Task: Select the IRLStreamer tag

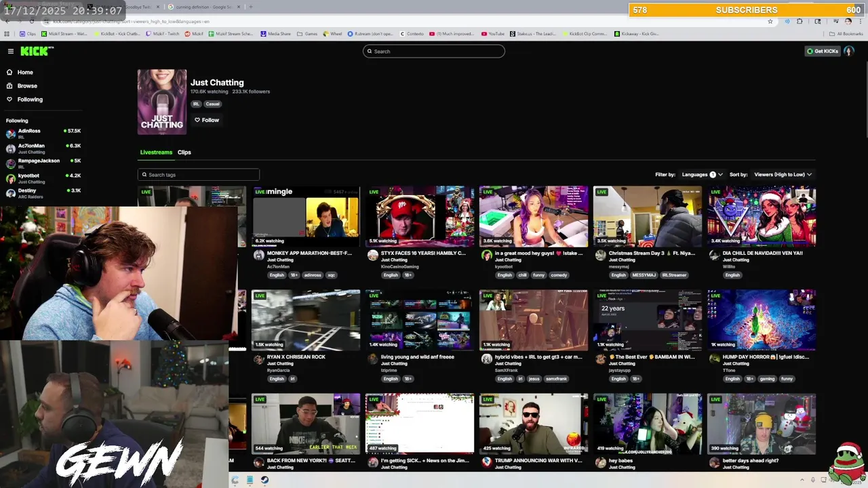Action: point(675,275)
